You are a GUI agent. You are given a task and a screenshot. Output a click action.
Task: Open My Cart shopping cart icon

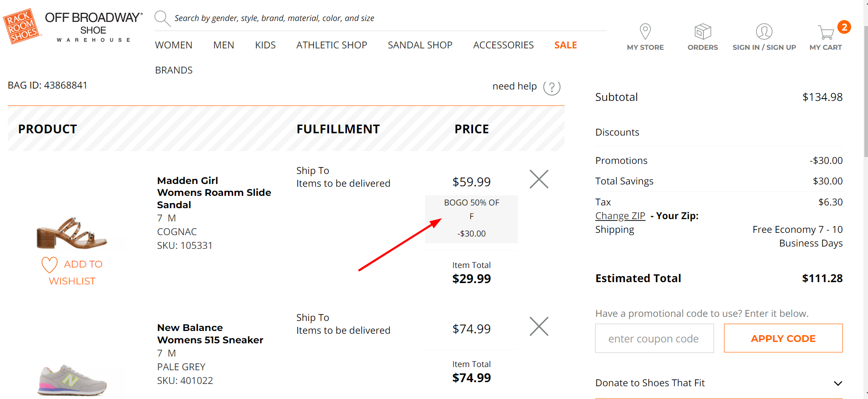point(826,32)
